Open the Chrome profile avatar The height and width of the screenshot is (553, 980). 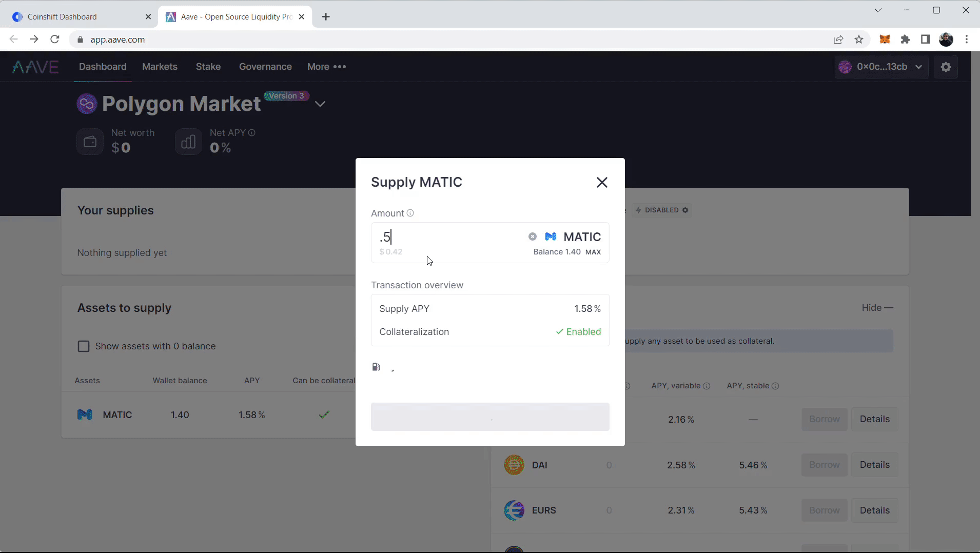coord(946,39)
